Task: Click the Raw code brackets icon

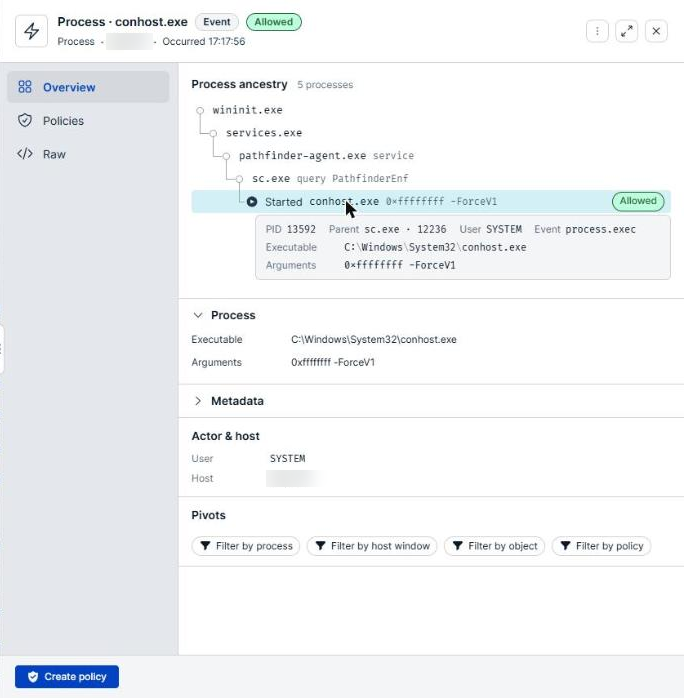Action: 25,154
